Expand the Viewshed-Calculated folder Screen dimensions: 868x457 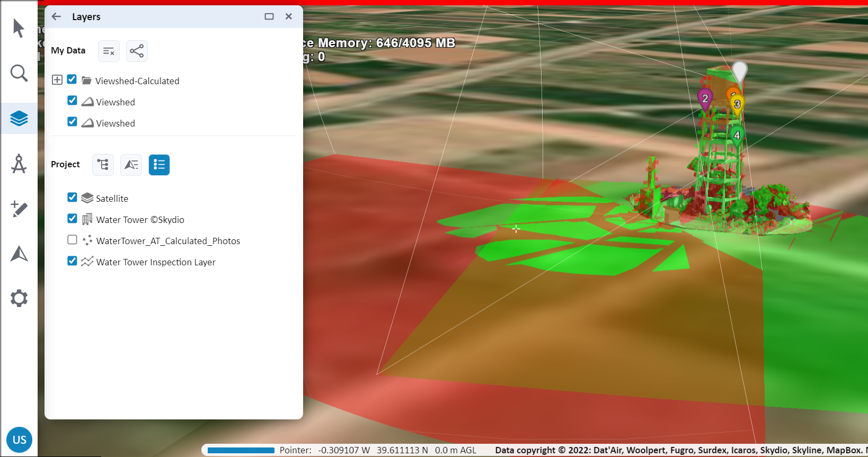(57, 80)
